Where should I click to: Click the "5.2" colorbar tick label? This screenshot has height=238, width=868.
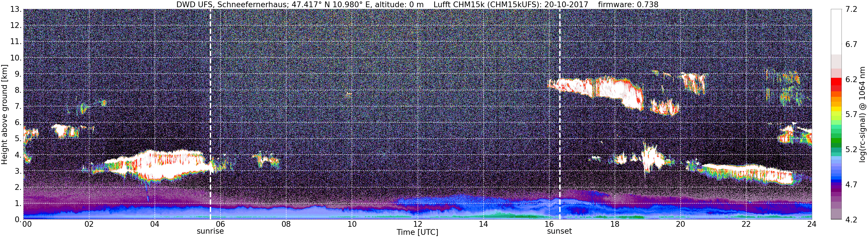(x=852, y=150)
